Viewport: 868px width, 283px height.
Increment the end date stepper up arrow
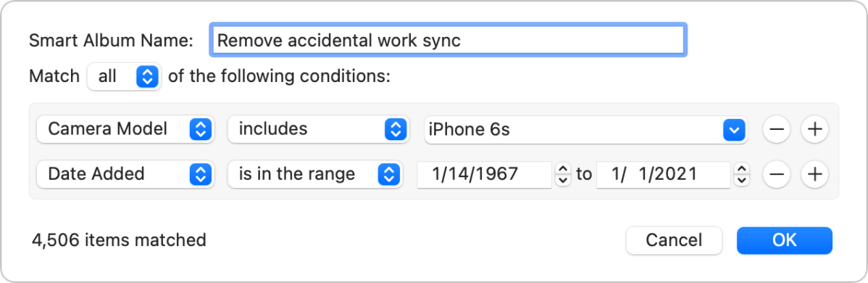click(742, 168)
